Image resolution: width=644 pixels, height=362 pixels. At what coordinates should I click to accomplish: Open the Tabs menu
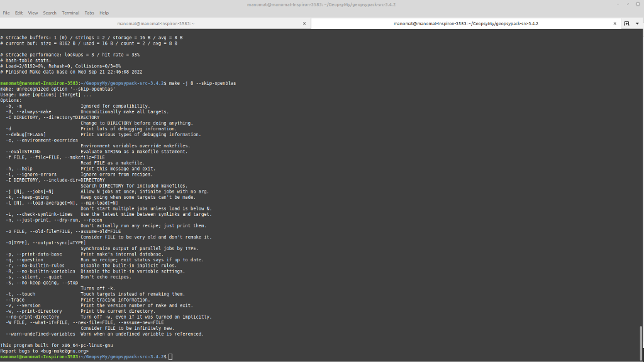coord(89,13)
